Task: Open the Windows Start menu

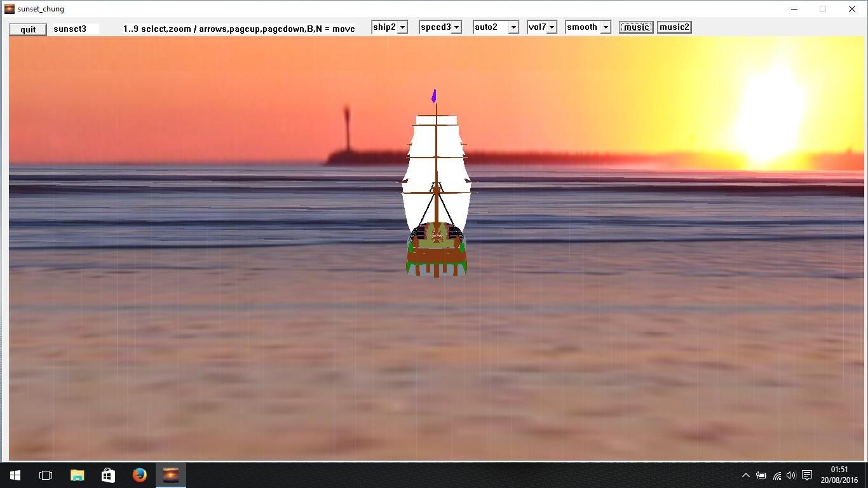Action: coord(15,475)
